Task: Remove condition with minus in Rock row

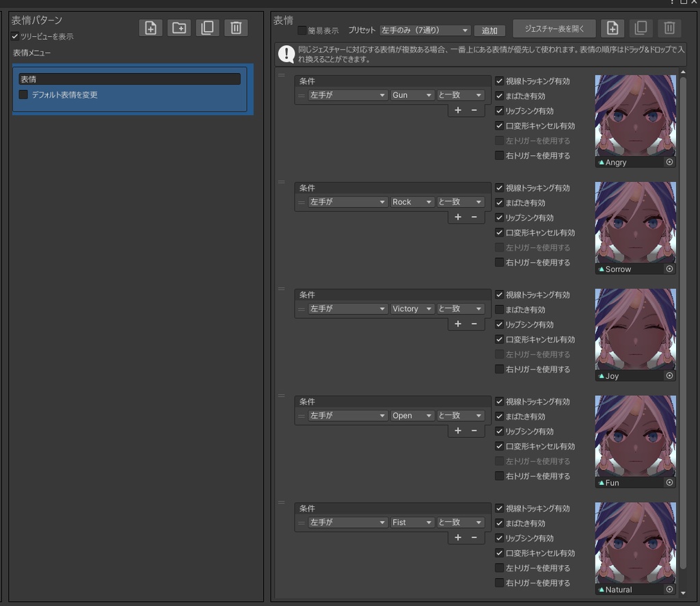Action: [474, 217]
